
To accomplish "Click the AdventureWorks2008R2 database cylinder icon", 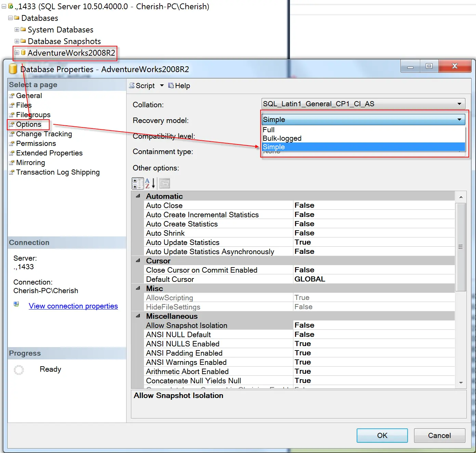I will [x=23, y=53].
